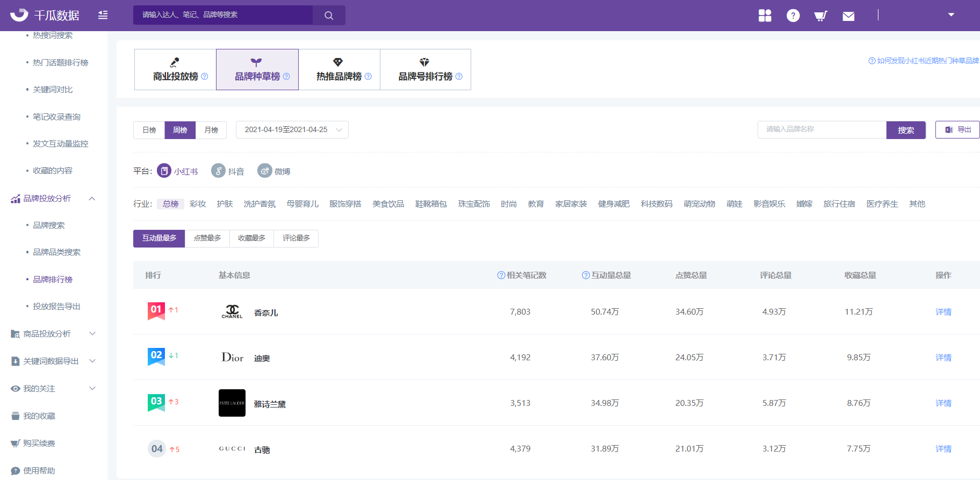Collapse sidebar with the menu fold icon
The height and width of the screenshot is (480, 980).
pyautogui.click(x=103, y=15)
